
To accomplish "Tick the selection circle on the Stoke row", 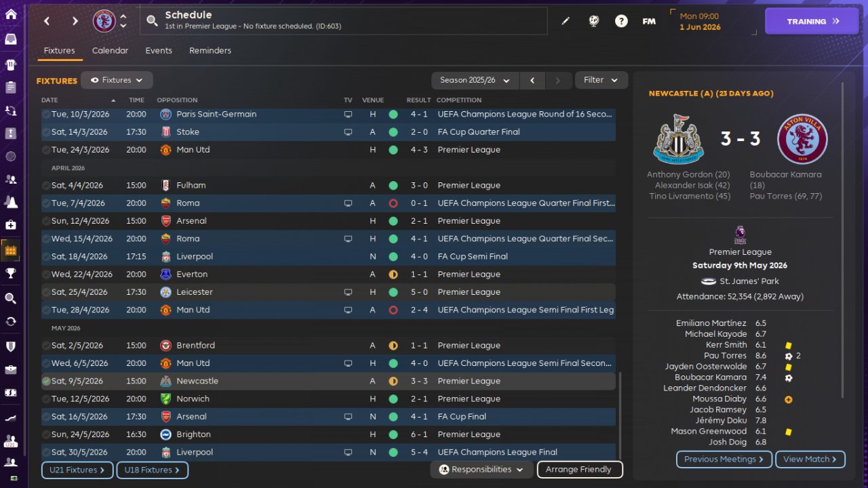I will point(45,132).
